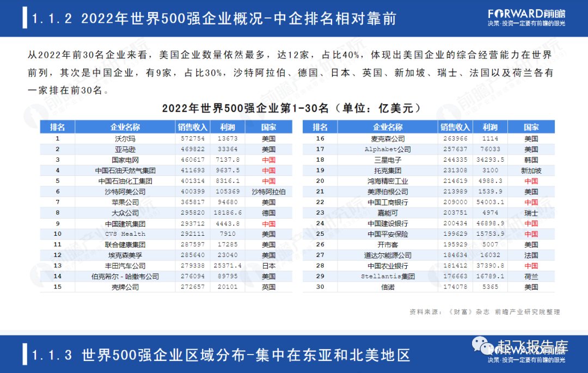
Task: Select the '开市客' cell
Action: [388, 245]
